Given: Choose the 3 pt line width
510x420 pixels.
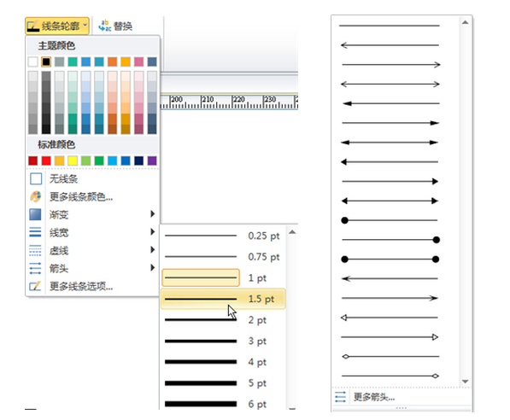Looking at the screenshot, I should 223,341.
